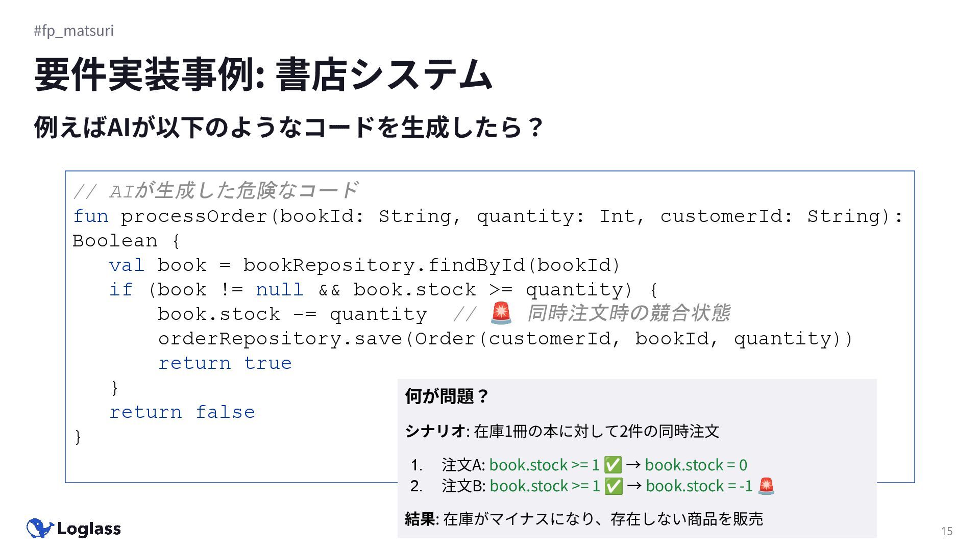Click the 何が問題？ heading
Image resolution: width=980 pixels, height=551 pixels.
[x=447, y=396]
